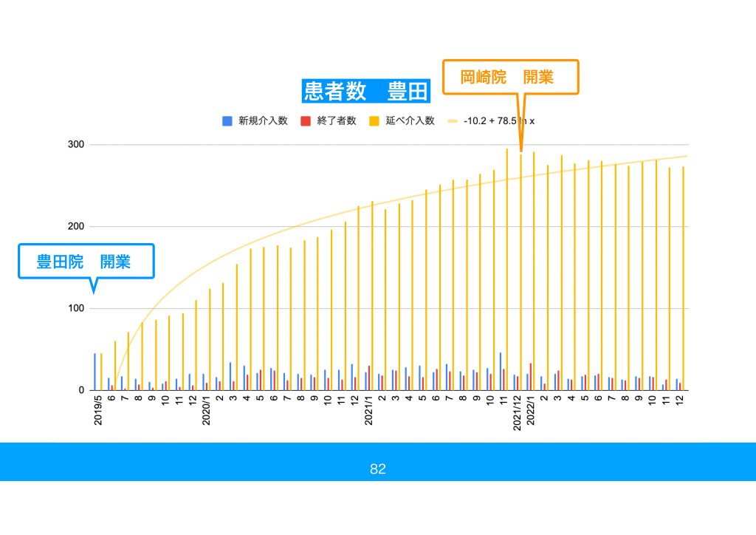Click the 2019/5 x-axis label
The width and height of the screenshot is (756, 535).
pos(98,411)
